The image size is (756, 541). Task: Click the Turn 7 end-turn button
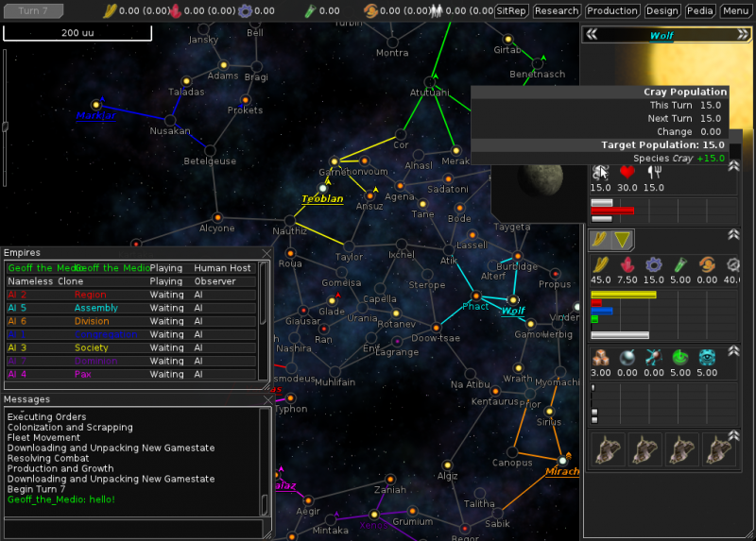point(33,10)
